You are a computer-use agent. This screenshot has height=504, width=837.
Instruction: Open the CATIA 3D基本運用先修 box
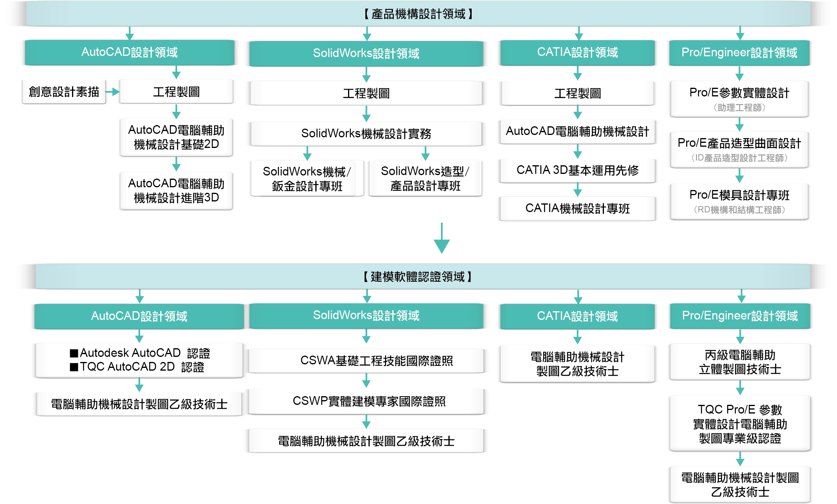click(x=578, y=170)
